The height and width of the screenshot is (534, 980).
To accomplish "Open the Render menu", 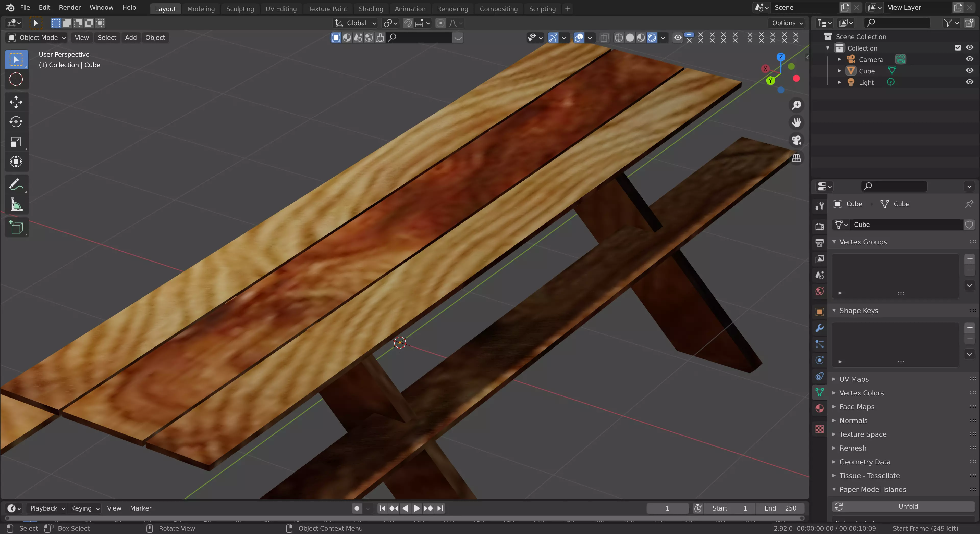I will (x=70, y=8).
